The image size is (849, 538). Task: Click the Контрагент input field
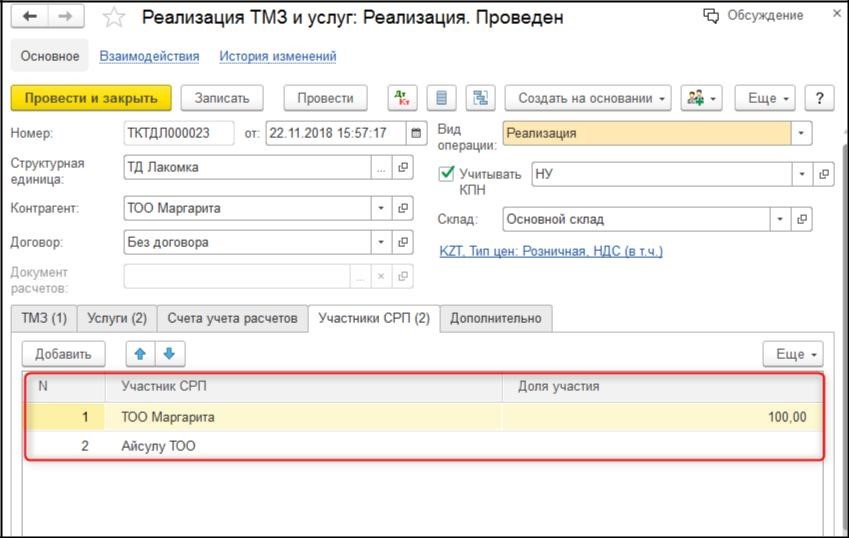pos(247,208)
